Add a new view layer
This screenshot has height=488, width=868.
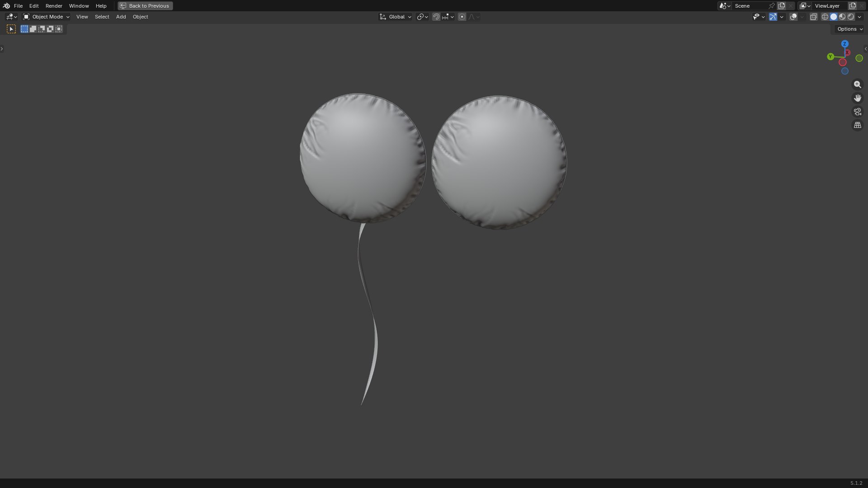pyautogui.click(x=853, y=6)
